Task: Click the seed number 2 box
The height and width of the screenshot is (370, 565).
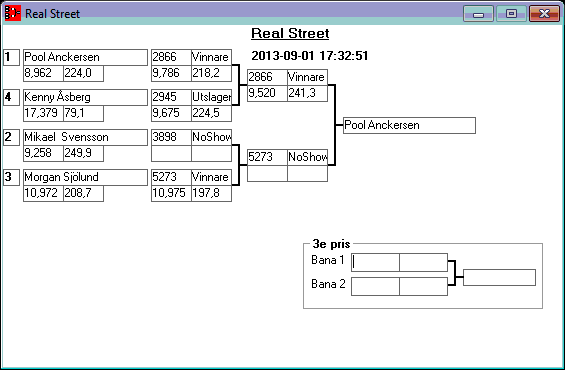Action: coord(12,137)
